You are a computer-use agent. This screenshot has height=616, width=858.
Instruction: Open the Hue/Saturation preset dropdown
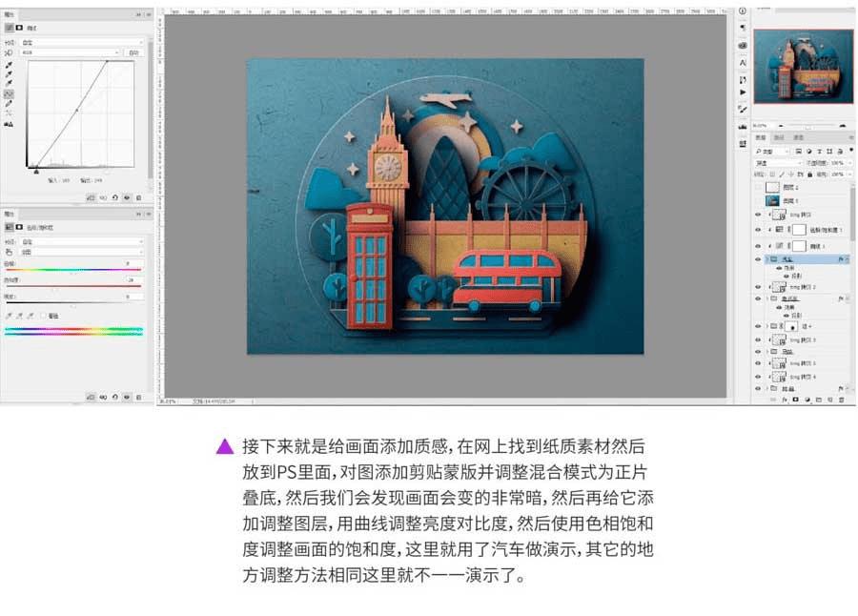(82, 241)
